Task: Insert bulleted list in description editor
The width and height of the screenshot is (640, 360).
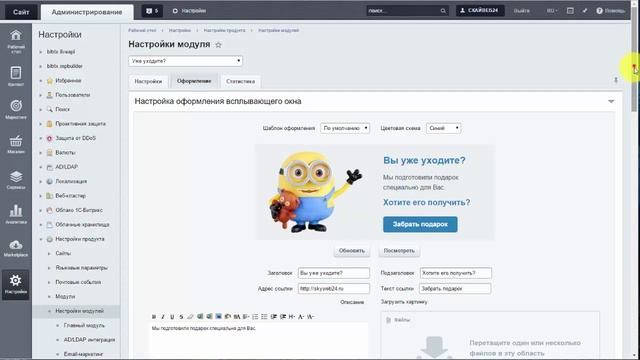Action: pyautogui.click(x=264, y=317)
